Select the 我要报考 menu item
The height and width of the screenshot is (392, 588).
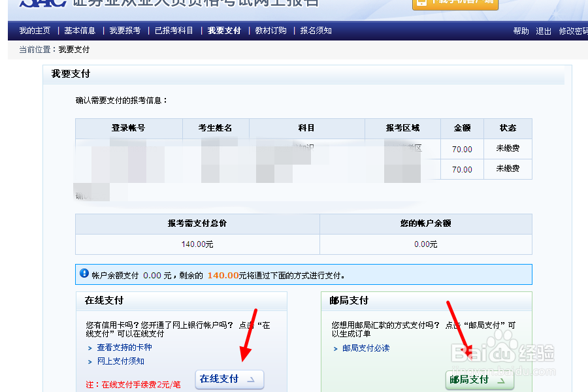click(125, 30)
